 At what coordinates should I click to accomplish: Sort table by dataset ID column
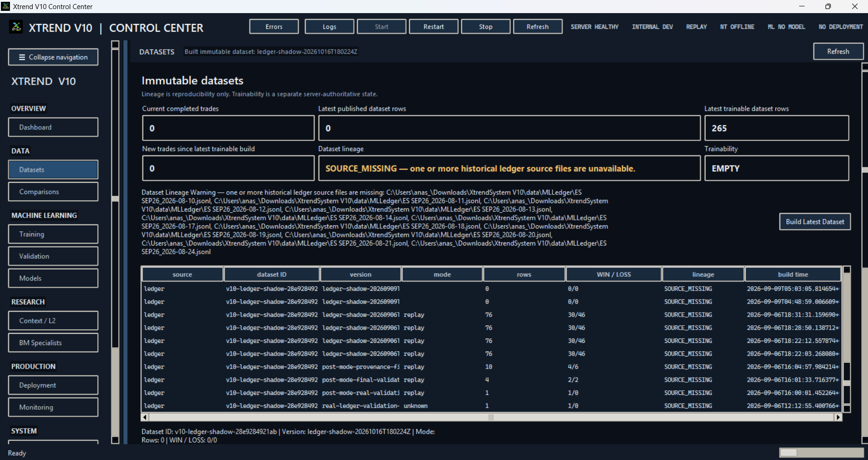tap(272, 275)
